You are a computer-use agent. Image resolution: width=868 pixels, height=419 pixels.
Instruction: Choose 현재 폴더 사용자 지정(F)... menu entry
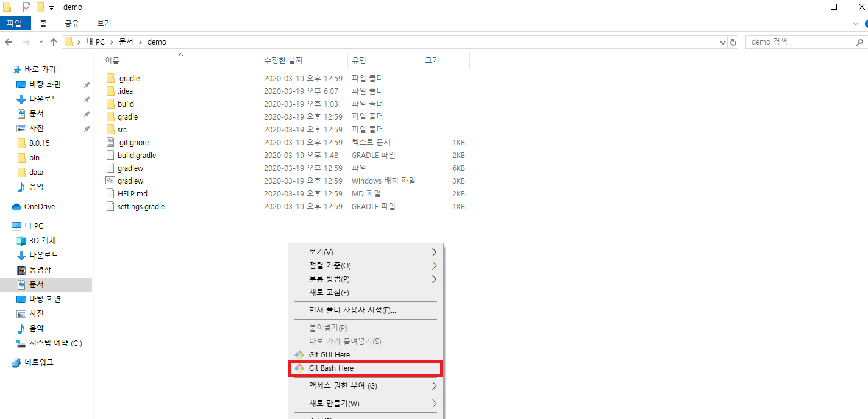coord(366,310)
